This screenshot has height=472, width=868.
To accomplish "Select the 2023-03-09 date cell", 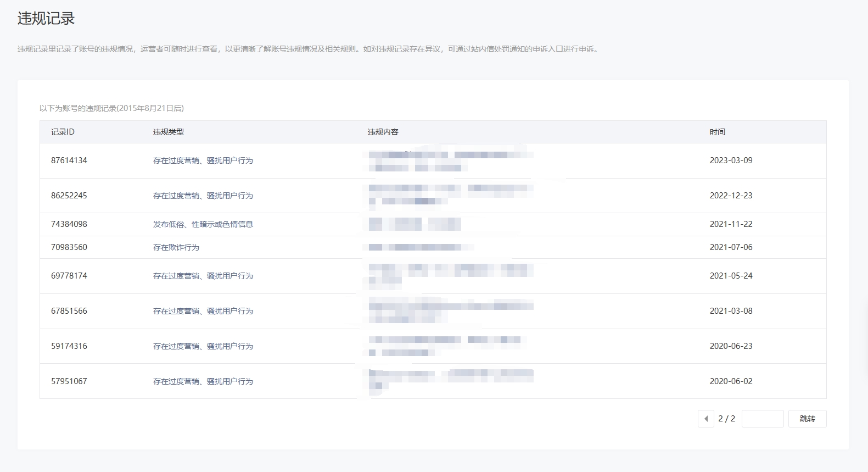I will coord(731,160).
